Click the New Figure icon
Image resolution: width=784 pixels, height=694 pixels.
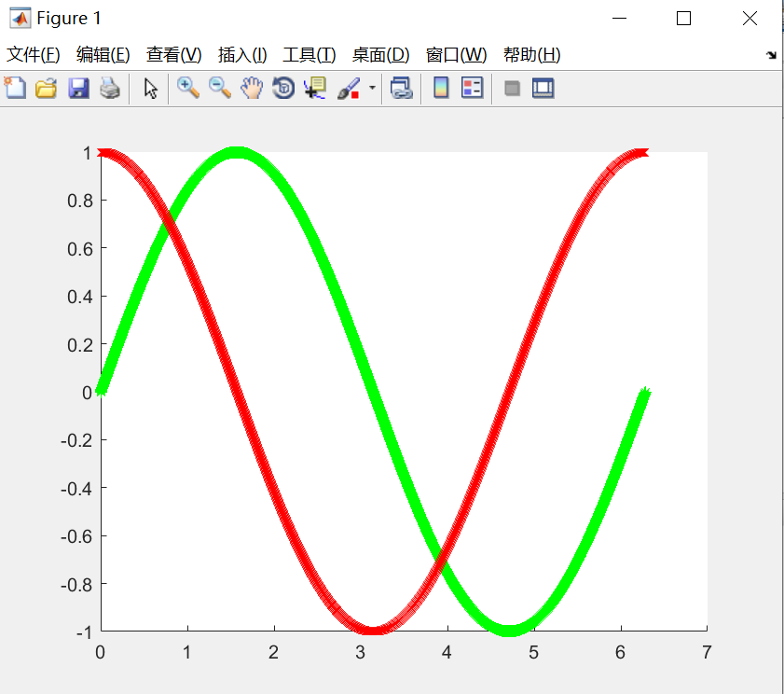point(15,88)
